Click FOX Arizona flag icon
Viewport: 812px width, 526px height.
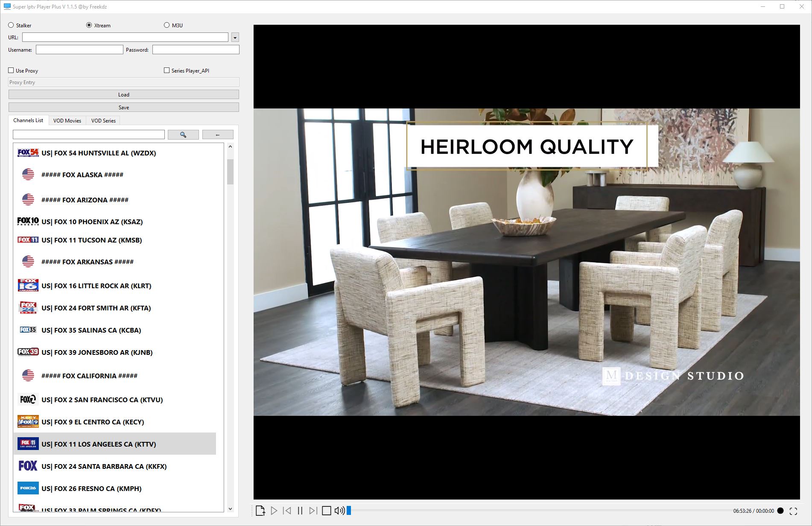click(x=28, y=199)
